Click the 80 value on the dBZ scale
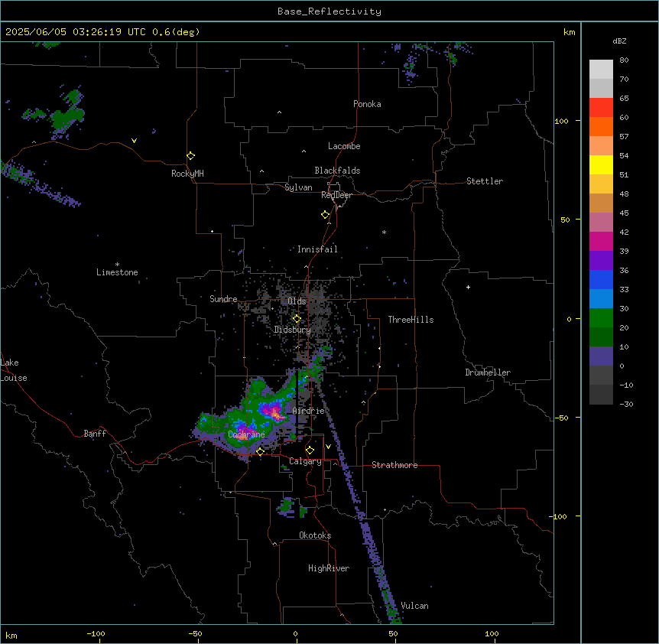Screen dimensions: 659x644 pyautogui.click(x=624, y=60)
